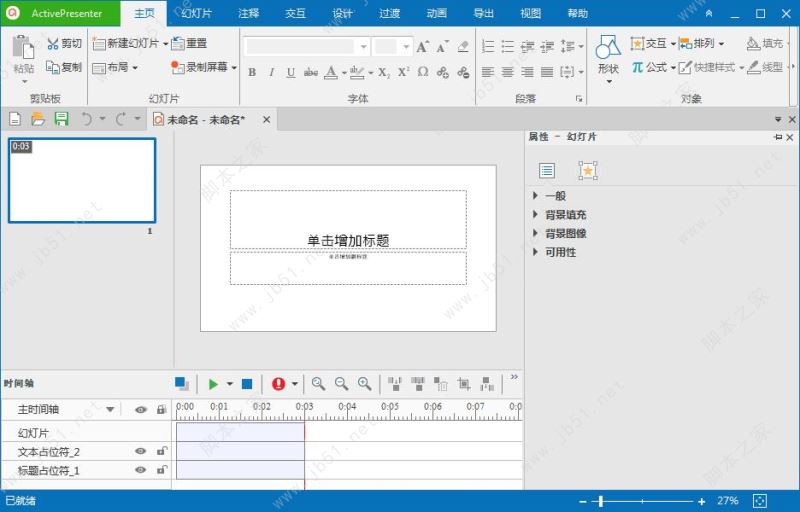Align text left
Screen dimensions: 800x512
pos(488,72)
